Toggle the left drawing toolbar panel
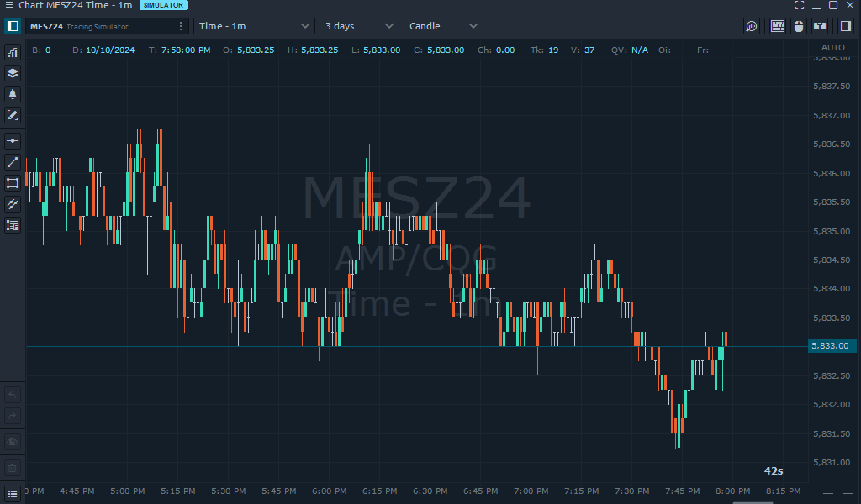861x504 pixels. point(13,26)
